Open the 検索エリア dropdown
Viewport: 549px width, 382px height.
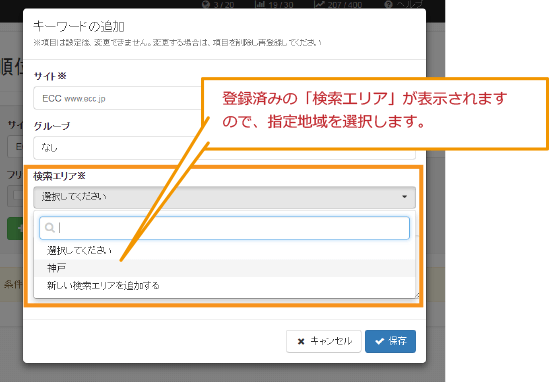pos(224,197)
